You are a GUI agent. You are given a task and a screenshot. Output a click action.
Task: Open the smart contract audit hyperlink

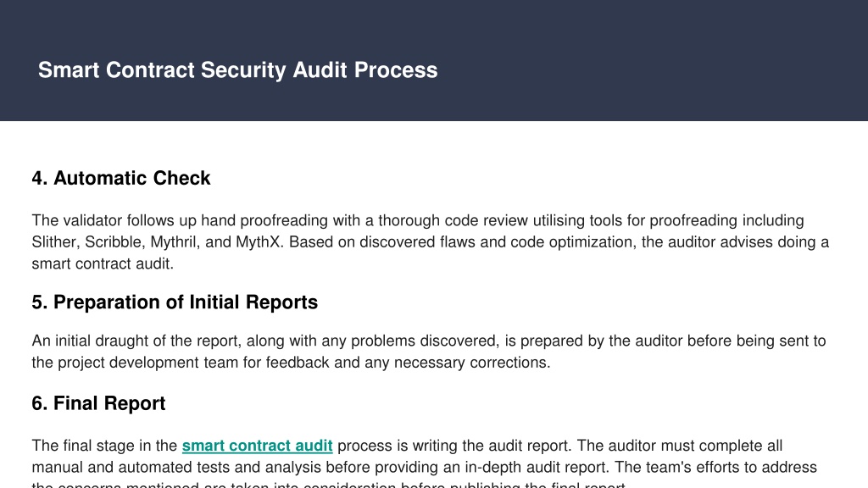pyautogui.click(x=257, y=446)
